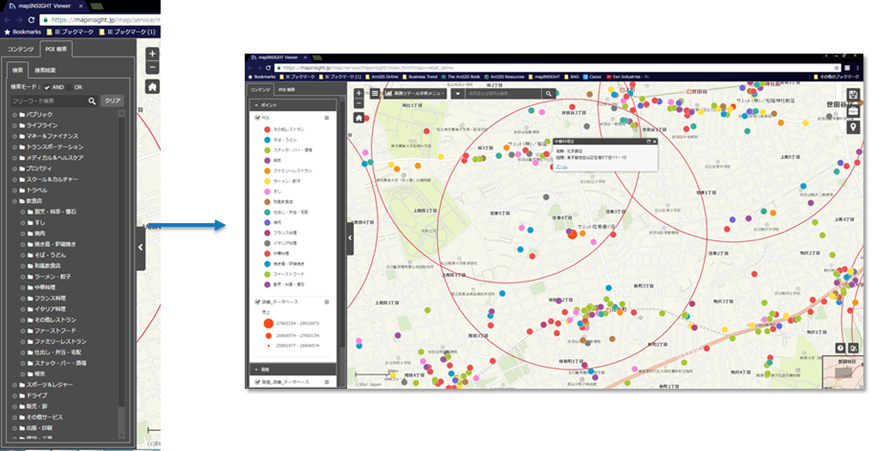
Task: Click the location pin icon on right toolbar
Action: point(853,127)
